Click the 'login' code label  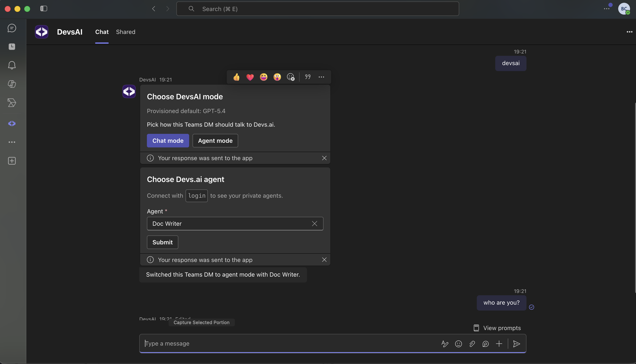tap(197, 196)
